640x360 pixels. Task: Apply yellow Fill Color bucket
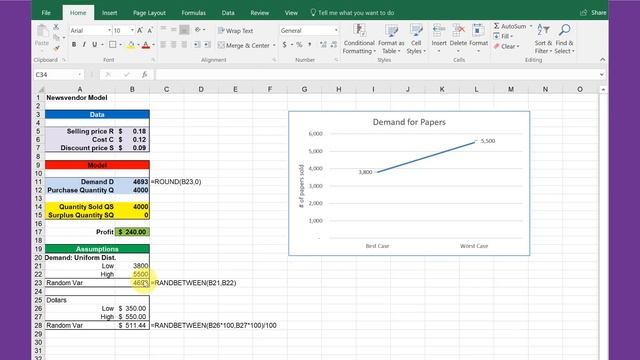tap(131, 45)
